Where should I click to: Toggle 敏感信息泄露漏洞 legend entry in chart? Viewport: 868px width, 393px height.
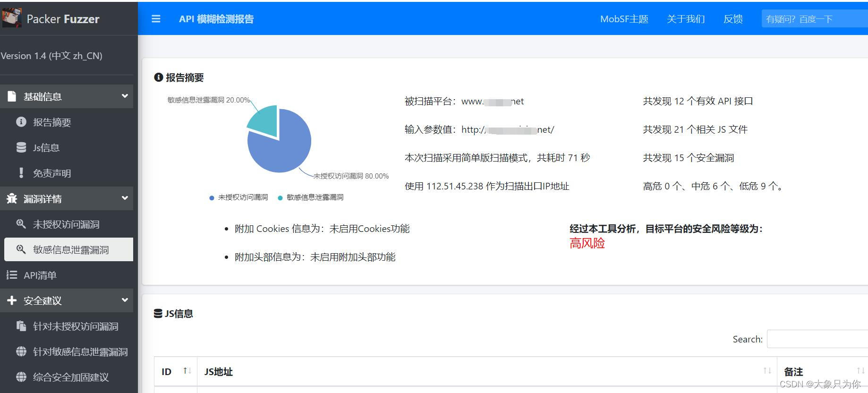[311, 197]
